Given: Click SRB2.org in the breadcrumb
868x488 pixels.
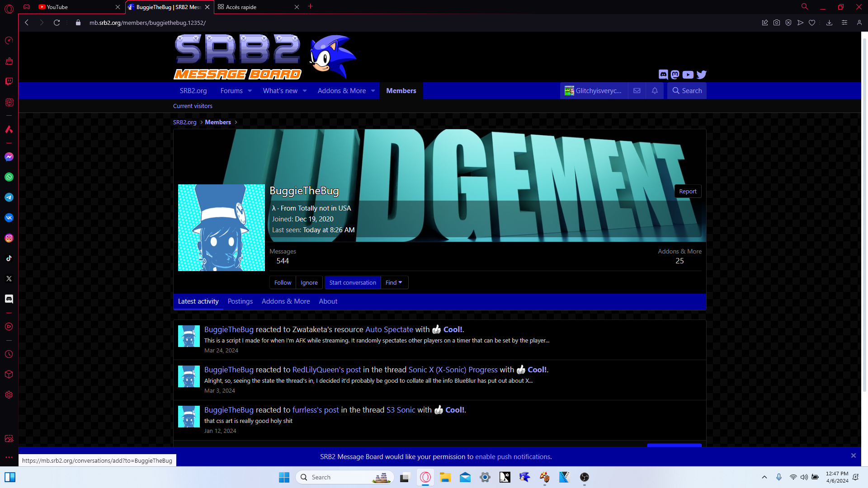Looking at the screenshot, I should coord(185,122).
